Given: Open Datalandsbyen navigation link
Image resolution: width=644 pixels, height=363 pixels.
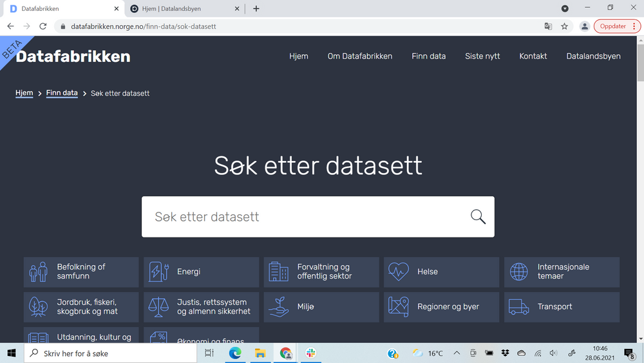Looking at the screenshot, I should pyautogui.click(x=593, y=56).
